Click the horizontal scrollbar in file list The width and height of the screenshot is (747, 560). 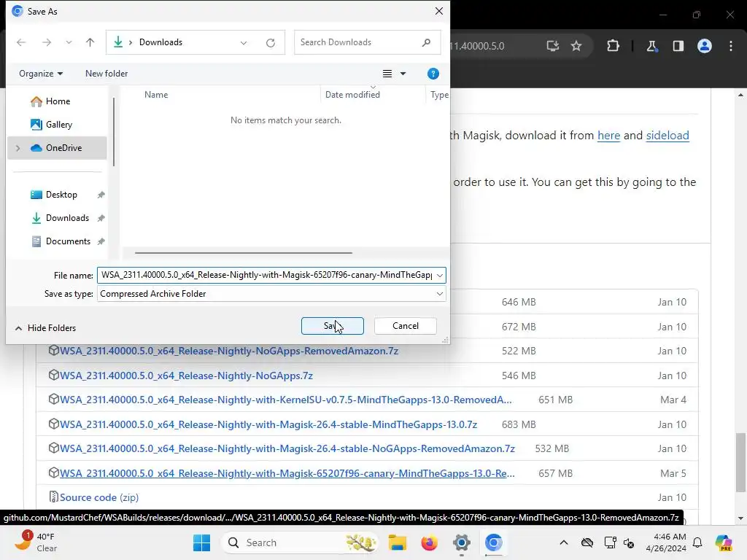tap(244, 253)
